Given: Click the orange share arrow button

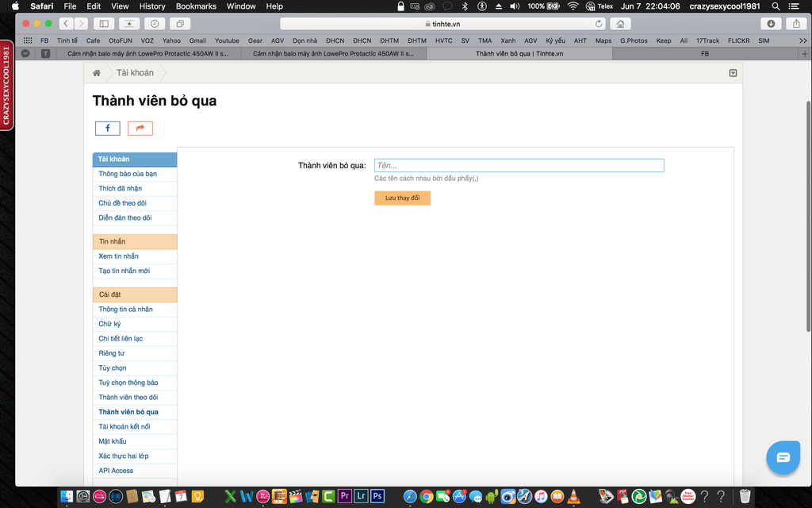Looking at the screenshot, I should 140,128.
